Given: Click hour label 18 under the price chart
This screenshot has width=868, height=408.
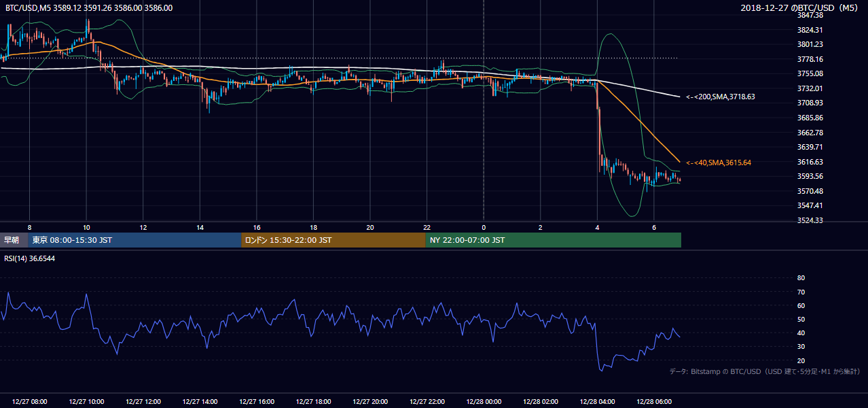Looking at the screenshot, I should (313, 226).
